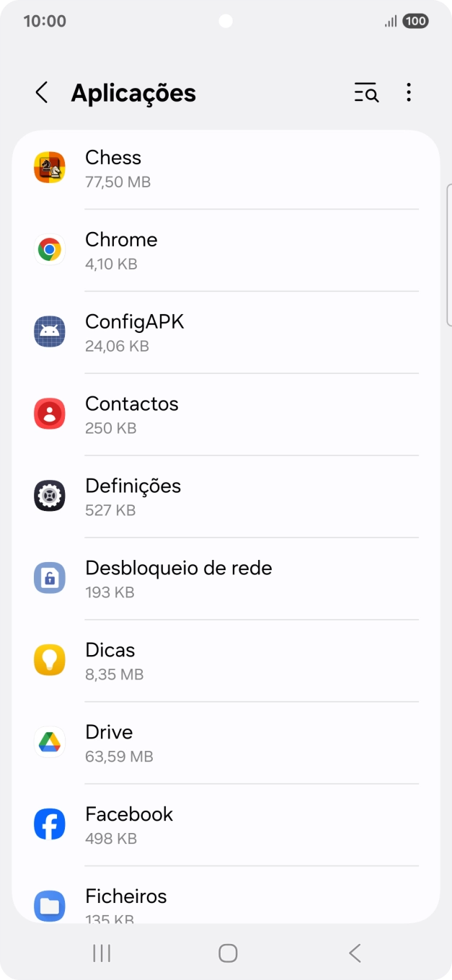Select the Chrome icon

(49, 249)
